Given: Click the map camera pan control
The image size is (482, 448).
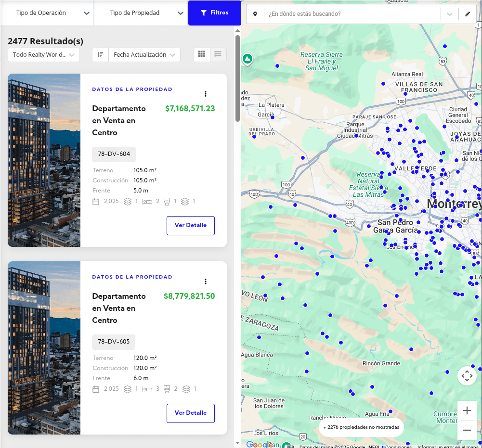Looking at the screenshot, I should [467, 376].
